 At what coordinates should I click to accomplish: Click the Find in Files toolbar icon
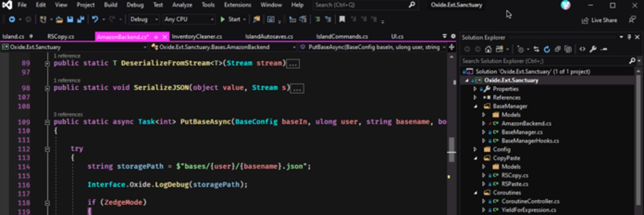click(256, 19)
